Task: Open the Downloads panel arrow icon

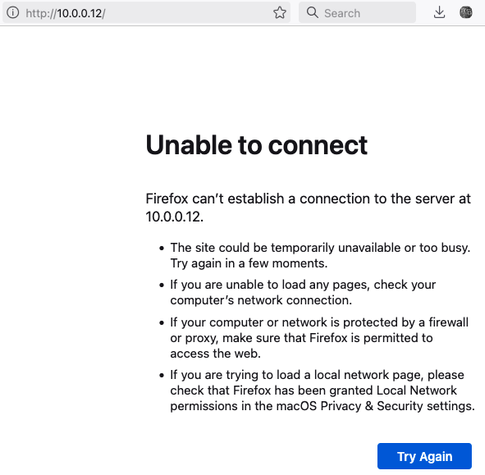Action: 439,13
